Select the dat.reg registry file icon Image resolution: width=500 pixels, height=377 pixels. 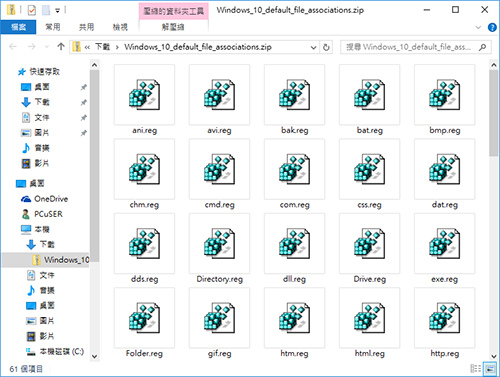(x=444, y=169)
